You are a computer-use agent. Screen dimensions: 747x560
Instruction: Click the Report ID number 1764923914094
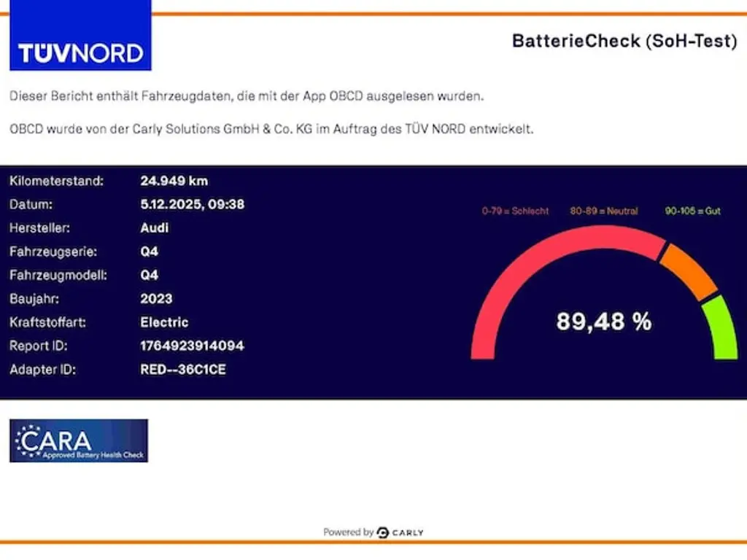192,346
